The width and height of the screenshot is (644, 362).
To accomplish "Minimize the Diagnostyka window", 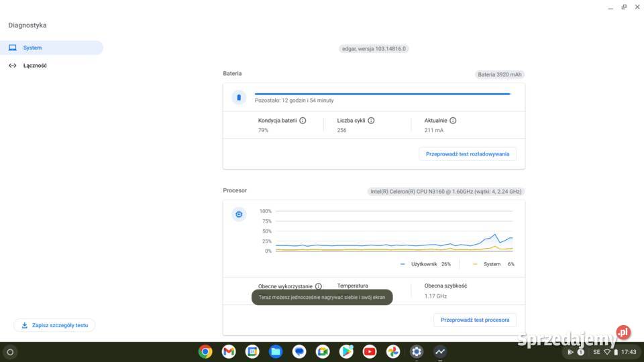I will tap(610, 7).
